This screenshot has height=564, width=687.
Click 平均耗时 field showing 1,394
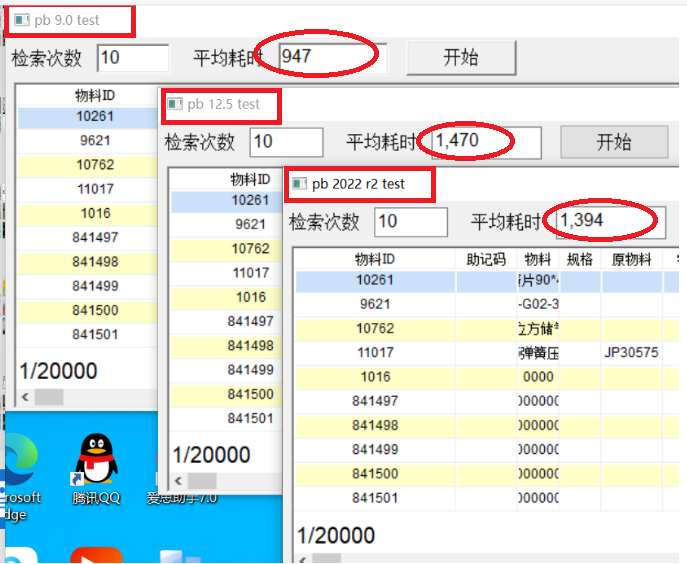[611, 222]
